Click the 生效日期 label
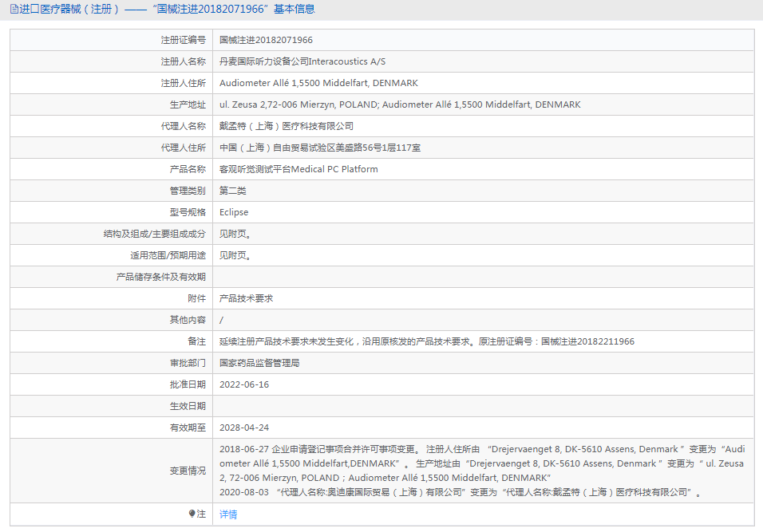 (188, 405)
